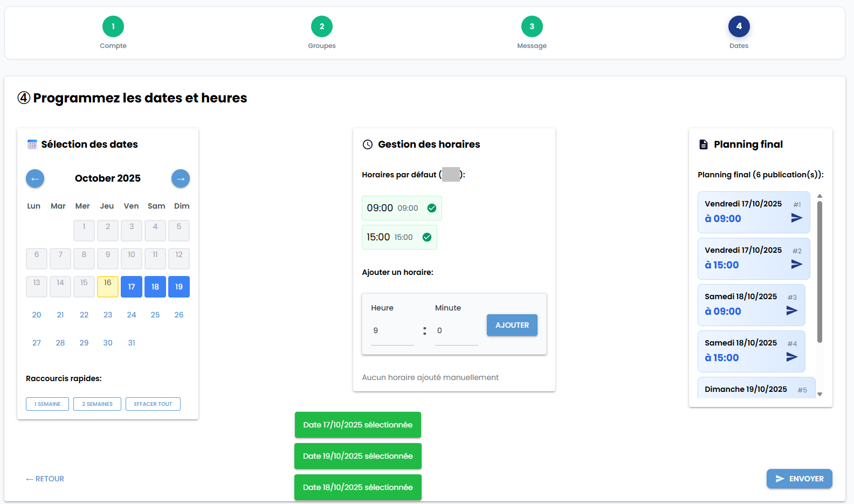Select the 2 SEMAINES quick shortcut

[x=97, y=404]
